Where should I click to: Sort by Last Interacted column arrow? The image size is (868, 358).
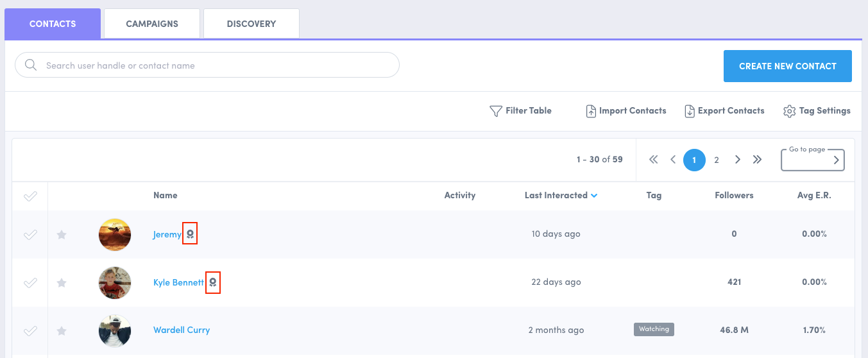(x=594, y=196)
